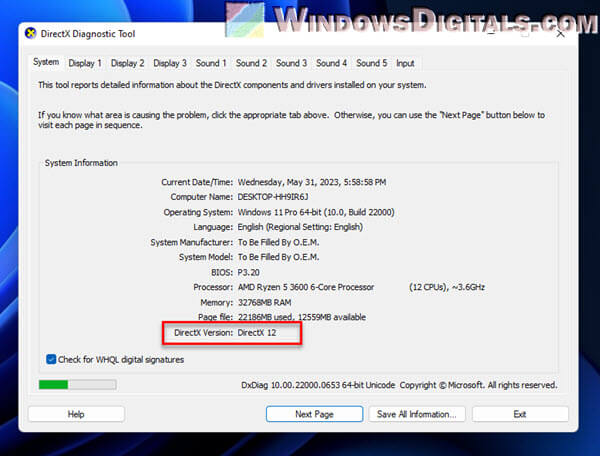Click the Exit button
The image size is (600, 456).
(x=520, y=414)
